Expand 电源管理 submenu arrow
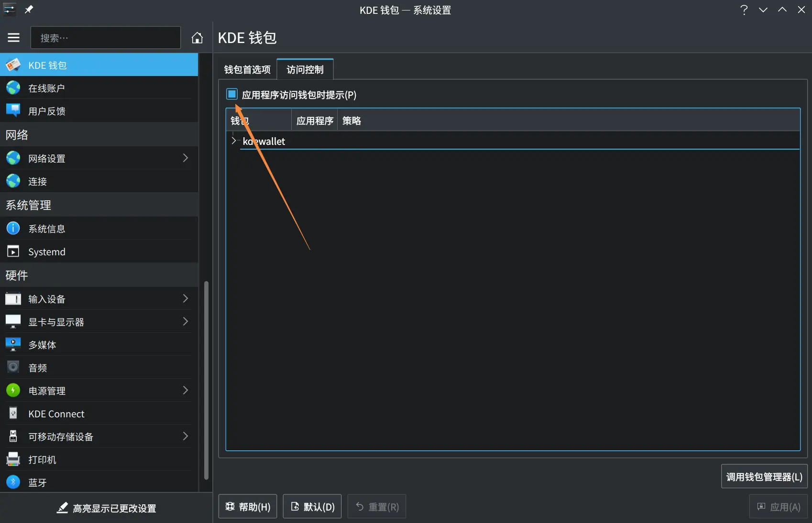Viewport: 812px width, 523px height. tap(186, 390)
